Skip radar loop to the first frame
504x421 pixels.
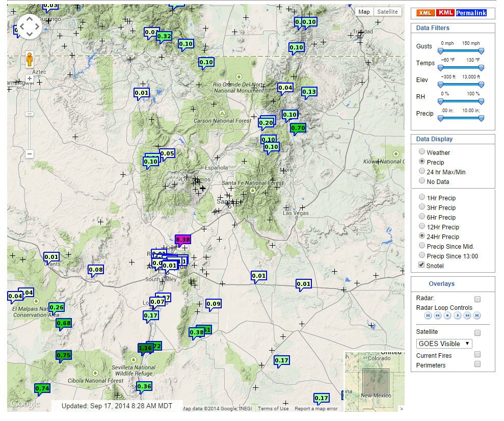(428, 315)
